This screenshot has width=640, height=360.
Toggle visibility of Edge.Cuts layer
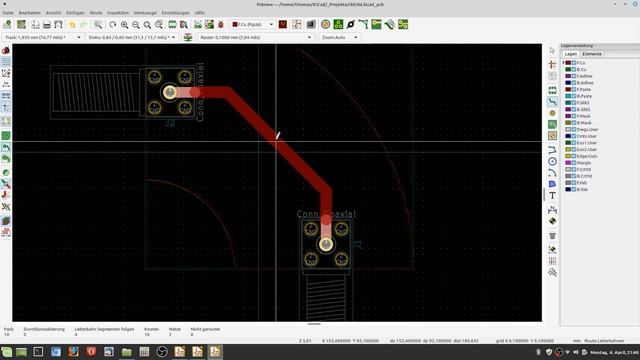[x=574, y=156]
